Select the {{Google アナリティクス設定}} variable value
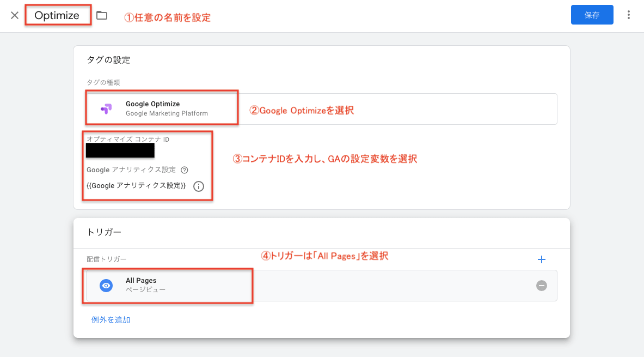Viewport: 644px width, 357px height. click(x=136, y=186)
